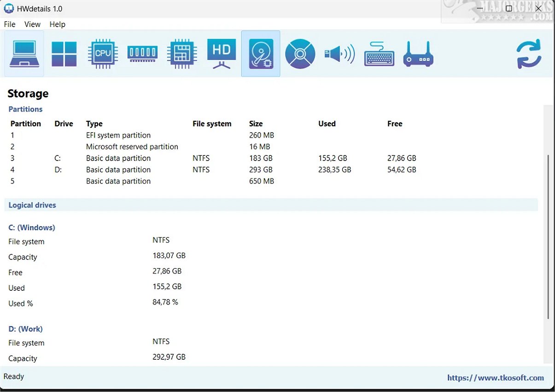Click the File system column header
Viewport: 555px width, 392px height.
pos(212,124)
